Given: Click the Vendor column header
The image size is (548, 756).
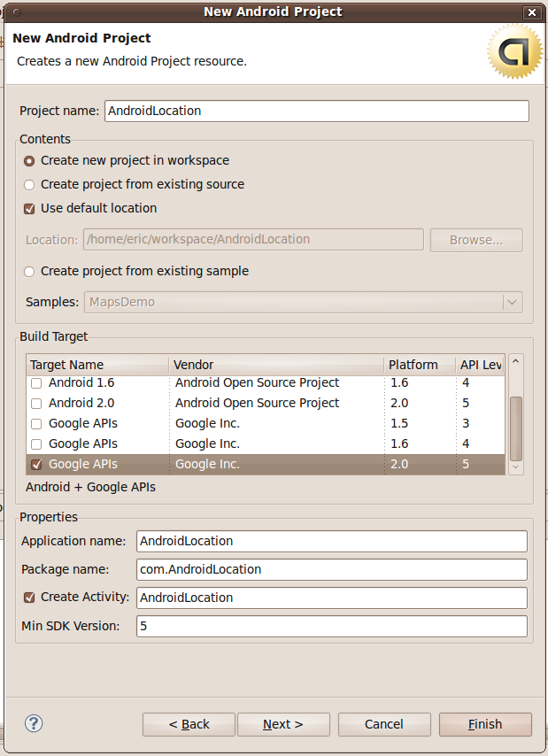Looking at the screenshot, I should tap(276, 365).
